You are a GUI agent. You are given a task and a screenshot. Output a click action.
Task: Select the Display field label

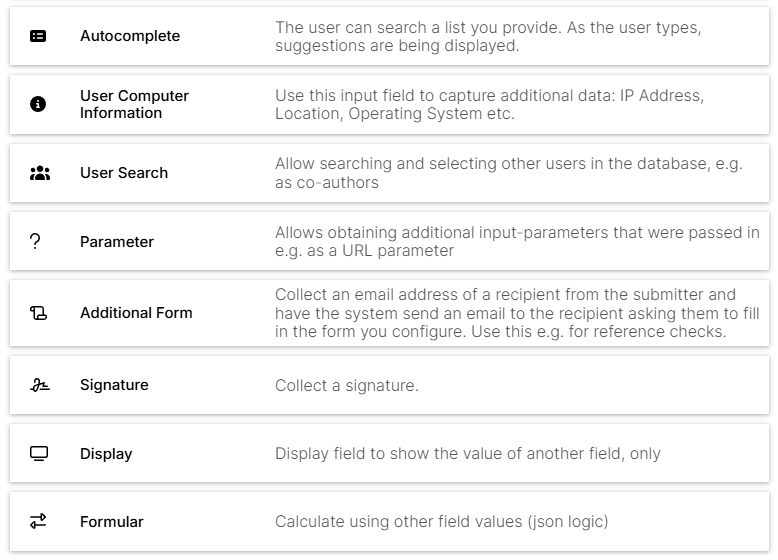[106, 454]
